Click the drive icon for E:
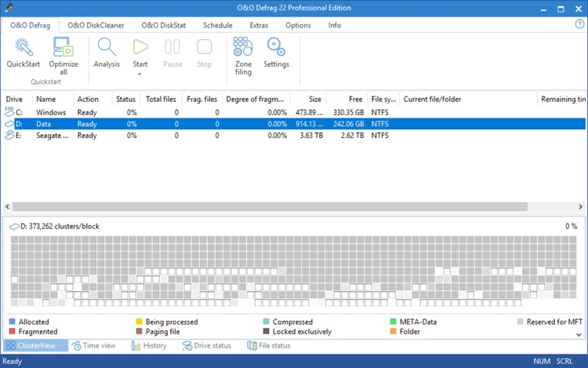 9,136
